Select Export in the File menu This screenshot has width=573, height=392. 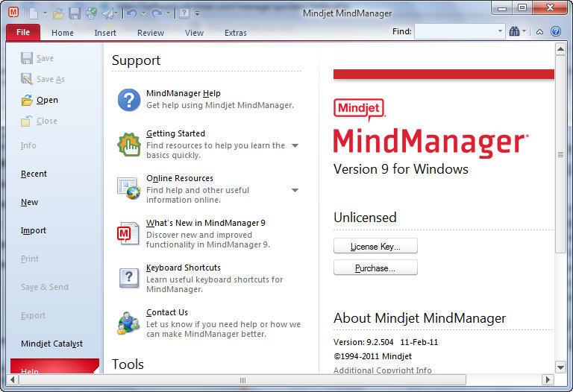tap(34, 315)
